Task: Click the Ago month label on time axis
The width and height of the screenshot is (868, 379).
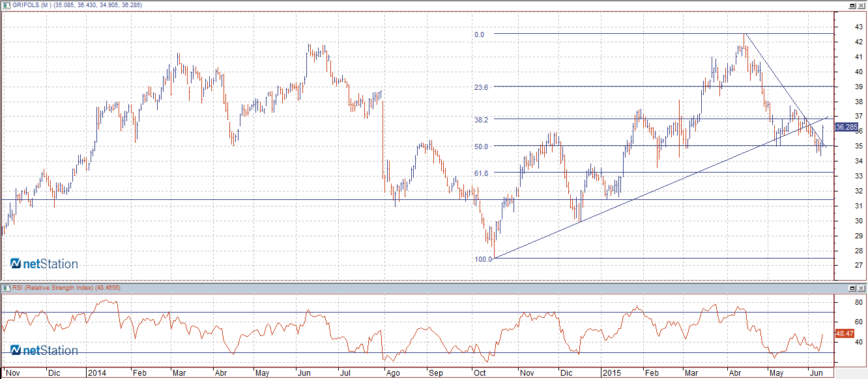Action: (393, 374)
